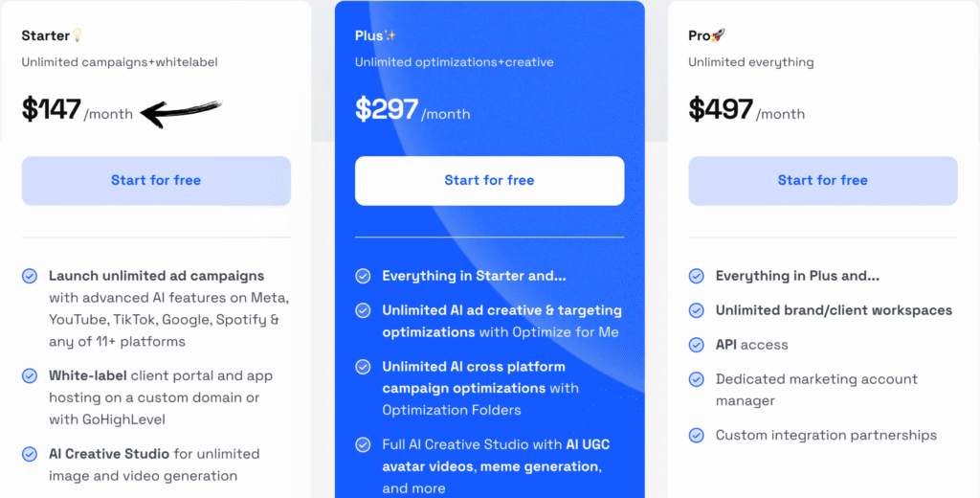Viewport: 980px width, 498px height.
Task: Click check icon beside Unlimited AI ad creative
Action: click(x=363, y=310)
